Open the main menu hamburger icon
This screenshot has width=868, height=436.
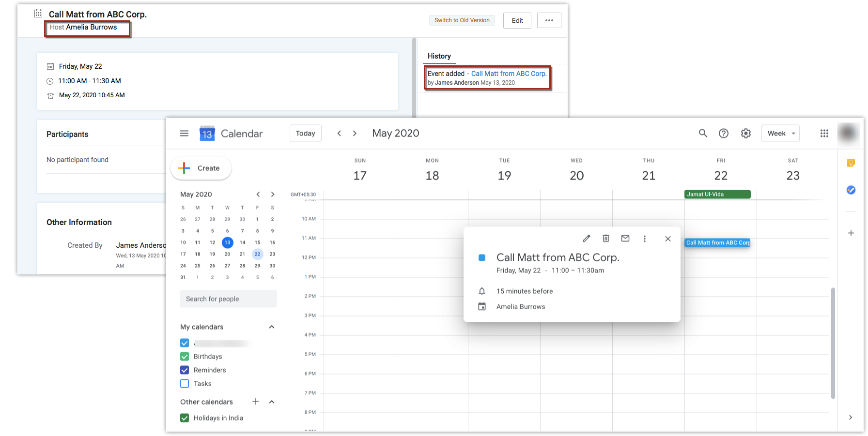[x=184, y=134]
